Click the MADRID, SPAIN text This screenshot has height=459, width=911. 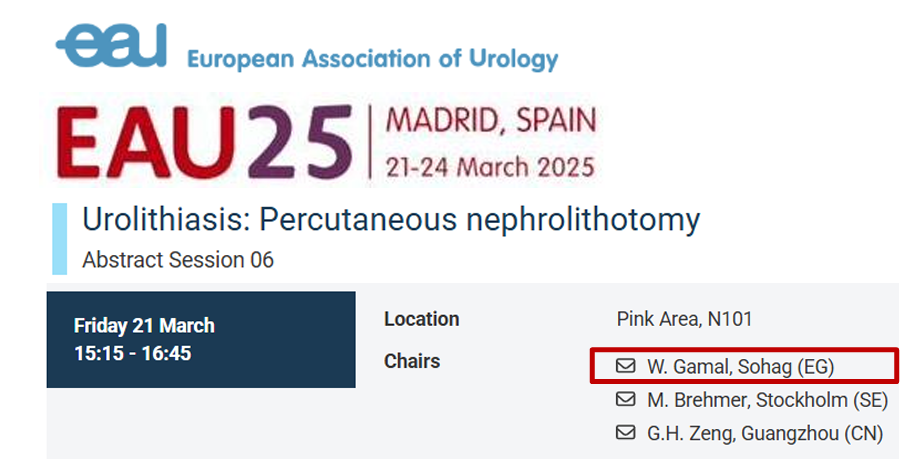click(490, 123)
